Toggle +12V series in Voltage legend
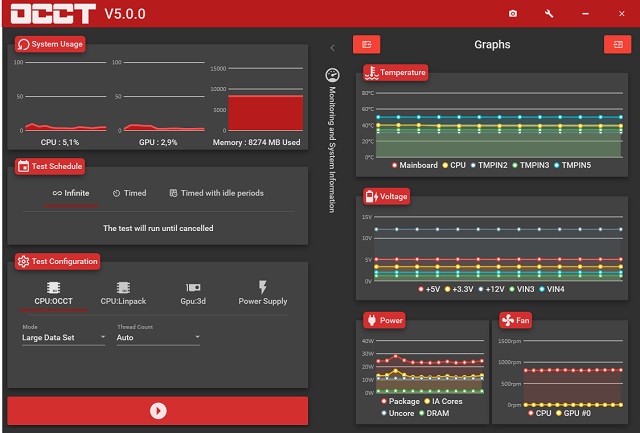Image resolution: width=640 pixels, height=433 pixels. (x=491, y=289)
